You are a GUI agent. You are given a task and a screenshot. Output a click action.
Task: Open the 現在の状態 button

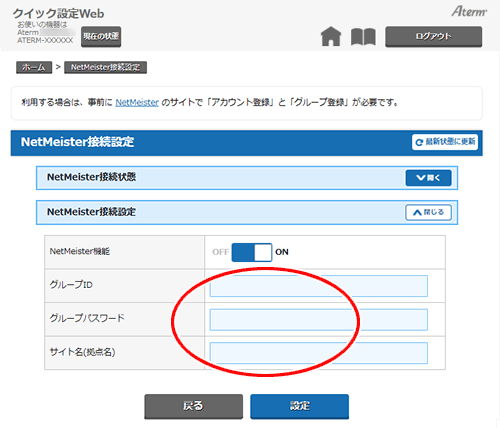pyautogui.click(x=101, y=36)
